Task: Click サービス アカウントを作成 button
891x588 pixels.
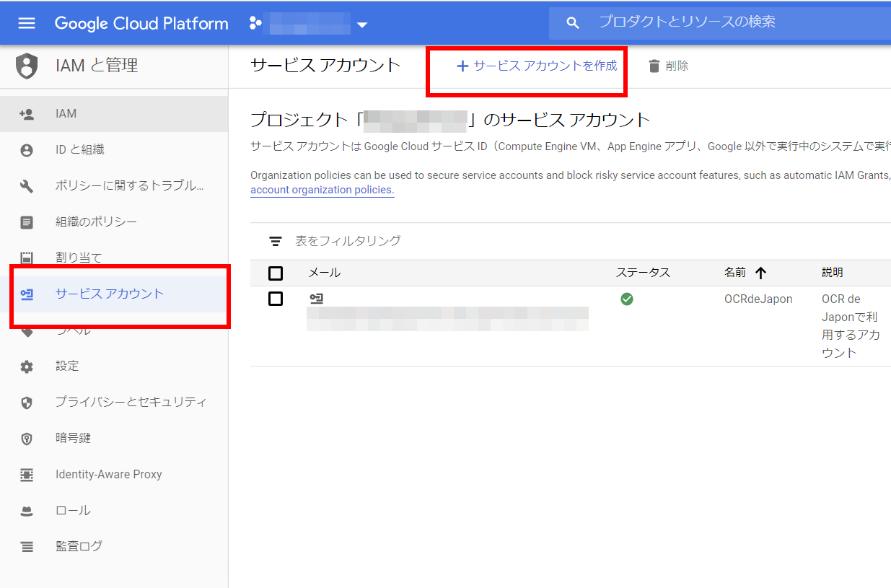Action: pyautogui.click(x=537, y=66)
